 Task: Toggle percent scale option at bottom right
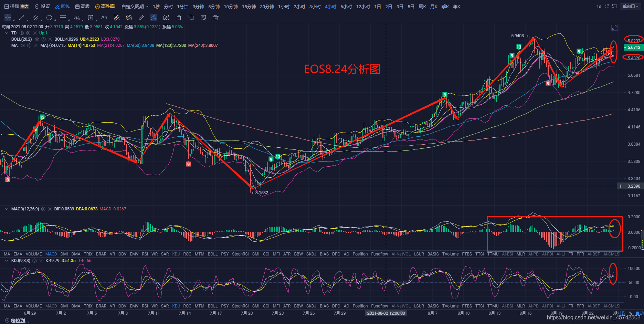tap(630, 313)
